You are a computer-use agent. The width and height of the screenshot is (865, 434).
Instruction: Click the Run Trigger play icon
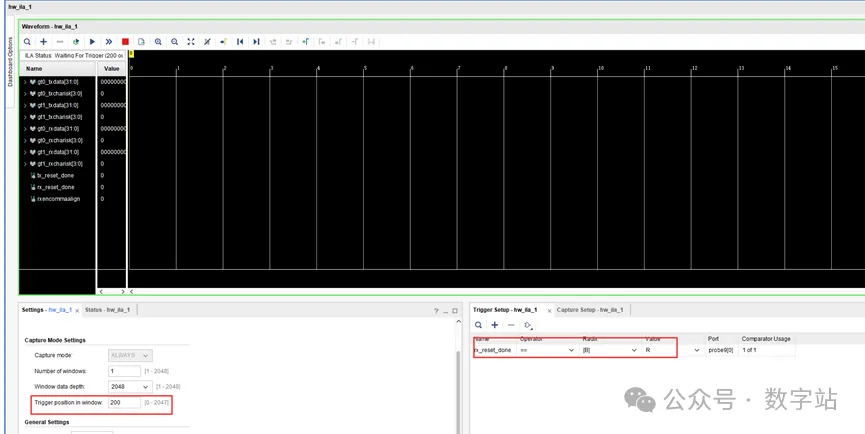(92, 42)
